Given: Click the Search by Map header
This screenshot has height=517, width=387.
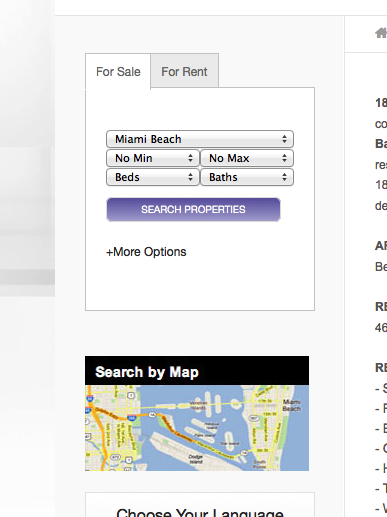Looking at the screenshot, I should pos(197,371).
